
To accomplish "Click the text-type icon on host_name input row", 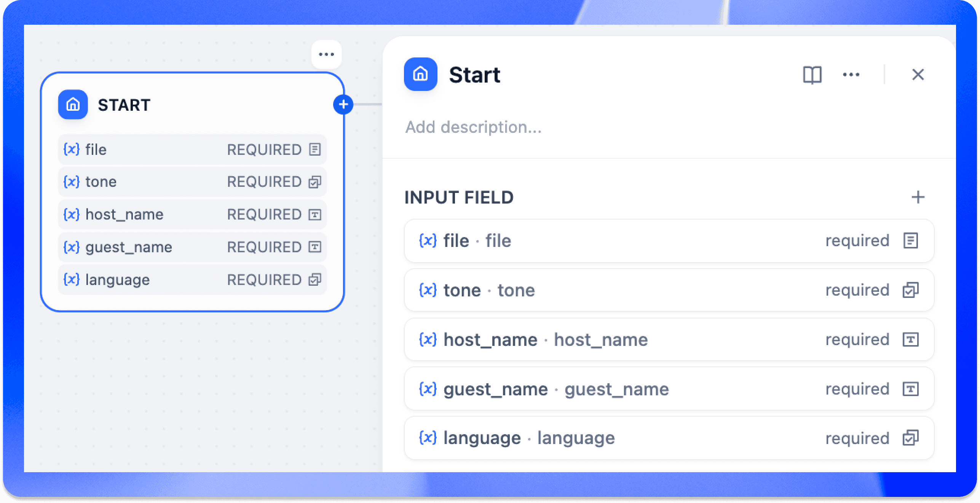I will click(x=910, y=339).
